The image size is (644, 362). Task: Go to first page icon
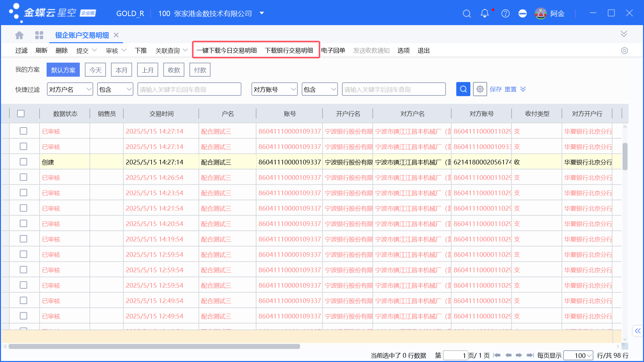click(x=497, y=355)
